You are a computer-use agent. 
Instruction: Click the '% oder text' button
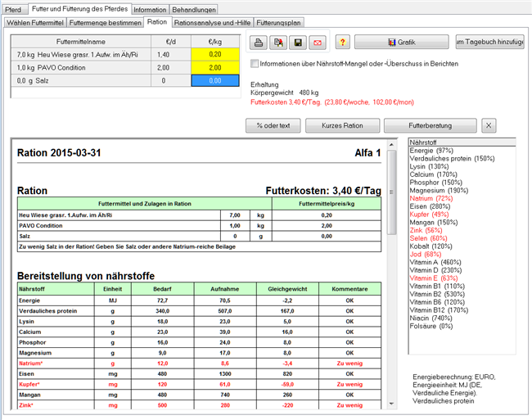coord(273,125)
